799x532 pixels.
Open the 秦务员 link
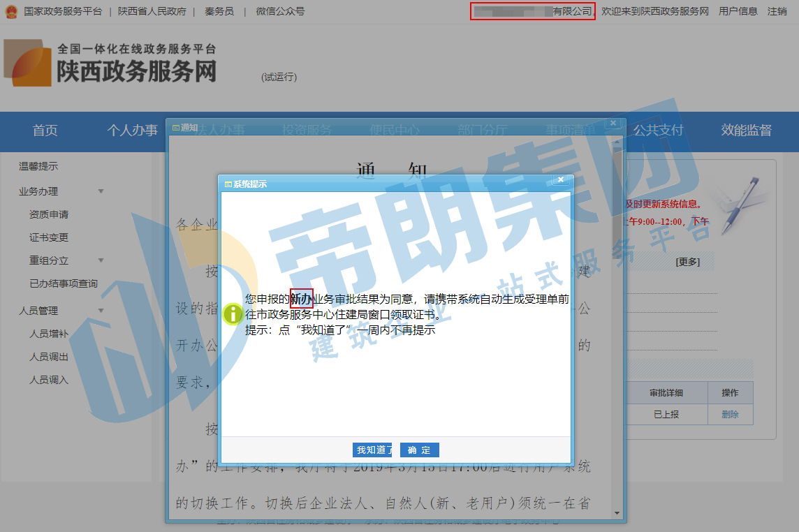[x=219, y=11]
